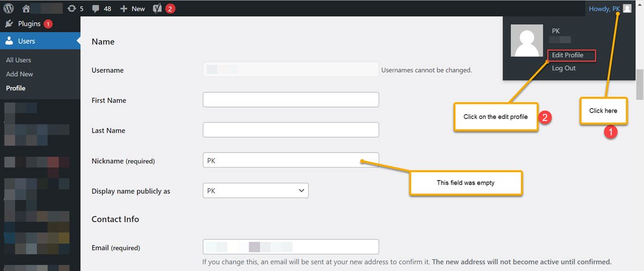
Task: Open the Yoast SEO notifications icon
Action: 158,9
